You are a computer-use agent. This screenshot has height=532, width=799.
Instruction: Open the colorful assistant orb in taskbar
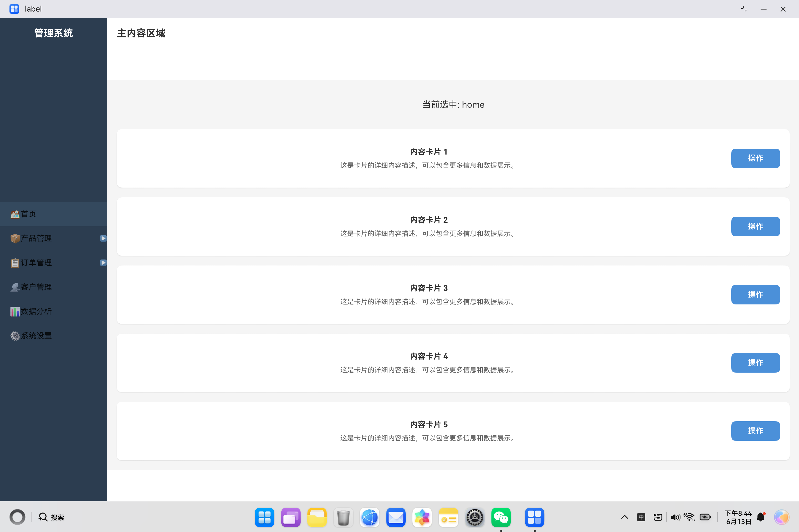(782, 517)
